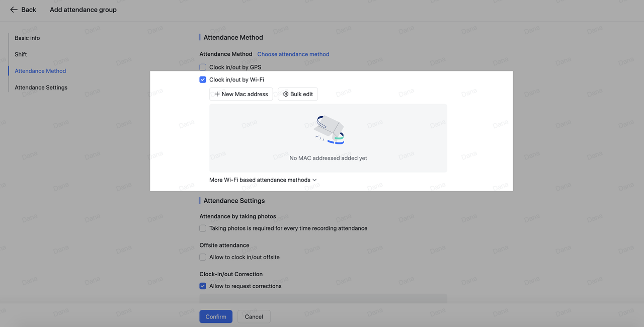Click the Cancel button
Screen dimensions: 644x327
[x=254, y=316]
